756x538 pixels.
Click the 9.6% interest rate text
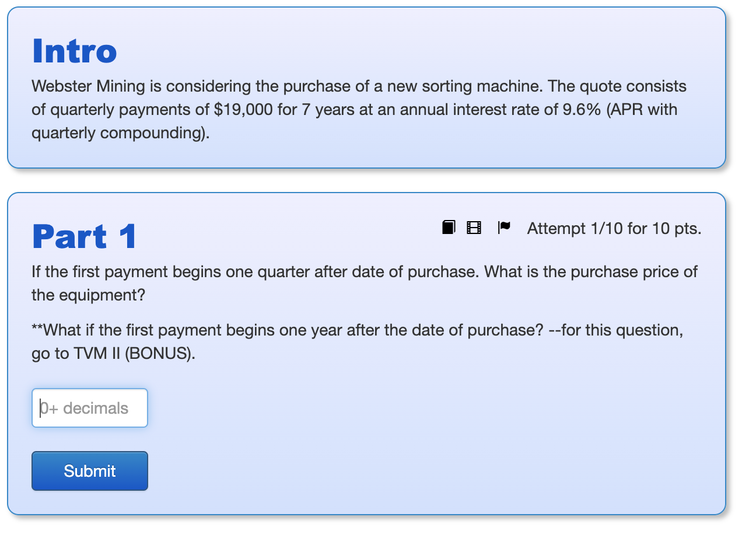tap(576, 110)
